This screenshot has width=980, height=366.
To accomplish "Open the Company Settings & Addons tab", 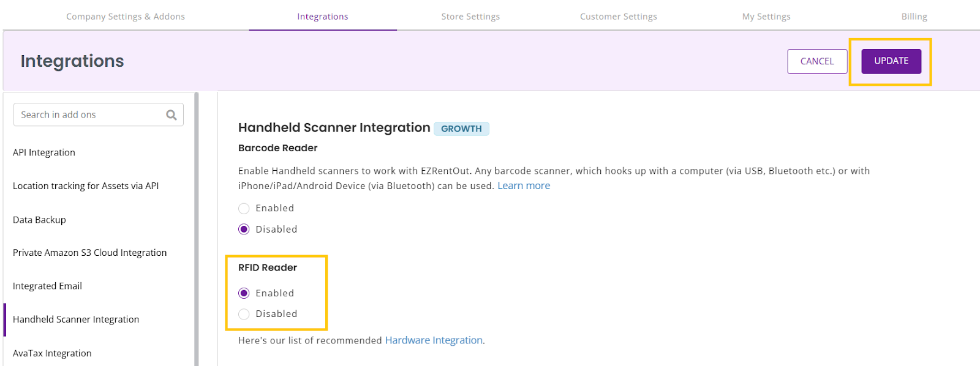I will coord(126,17).
